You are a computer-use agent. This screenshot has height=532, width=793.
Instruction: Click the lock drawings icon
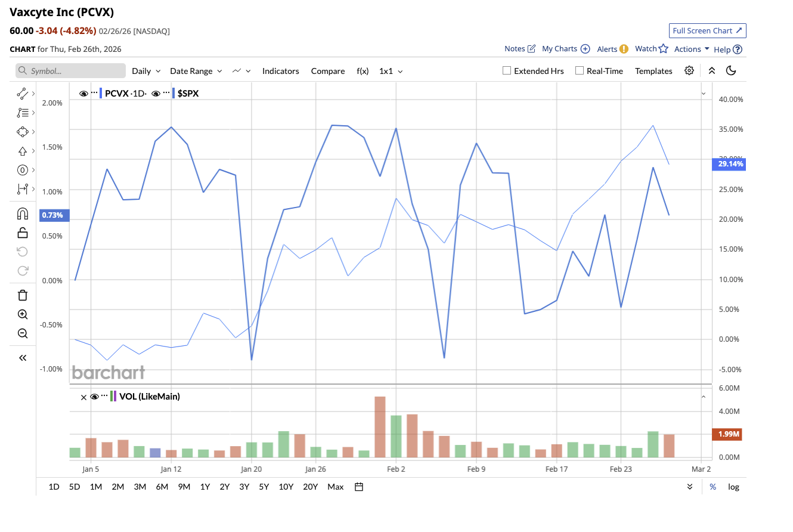click(x=23, y=233)
